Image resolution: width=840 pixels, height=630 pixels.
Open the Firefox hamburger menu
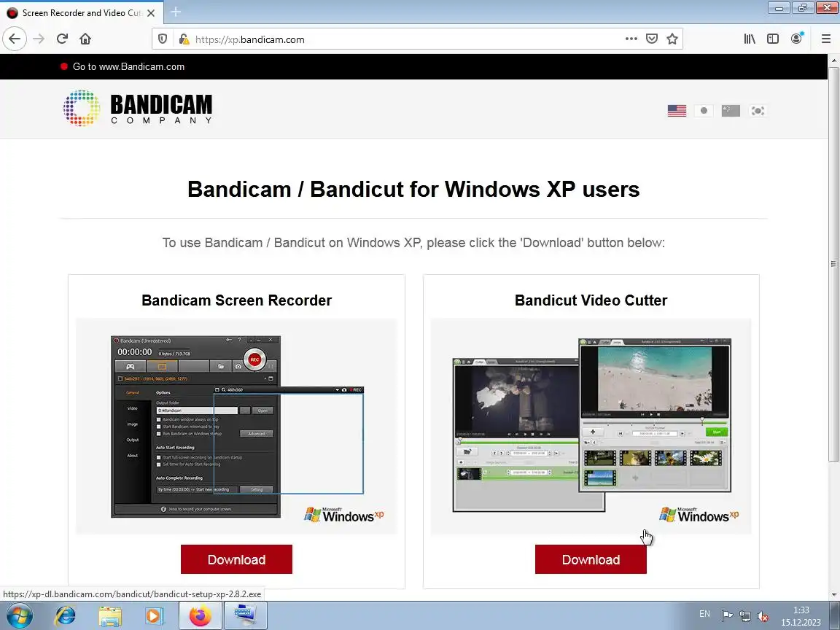pyautogui.click(x=825, y=39)
